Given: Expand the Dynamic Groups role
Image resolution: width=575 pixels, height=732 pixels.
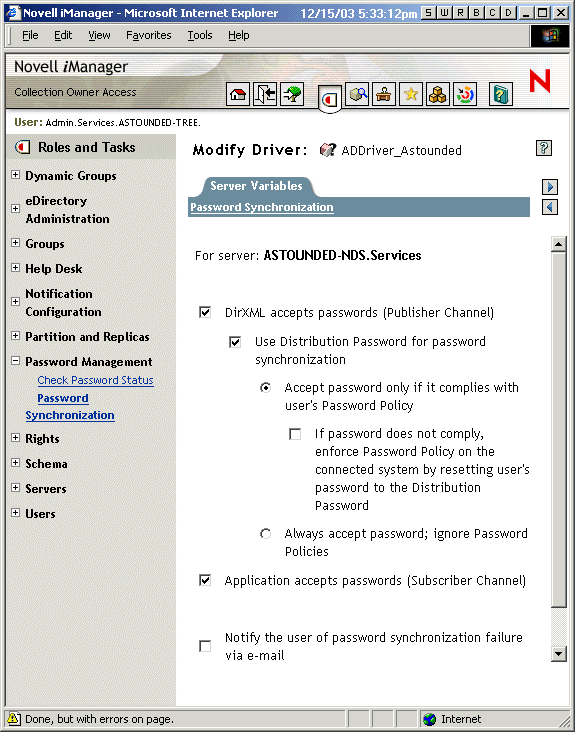Looking at the screenshot, I should tap(15, 175).
